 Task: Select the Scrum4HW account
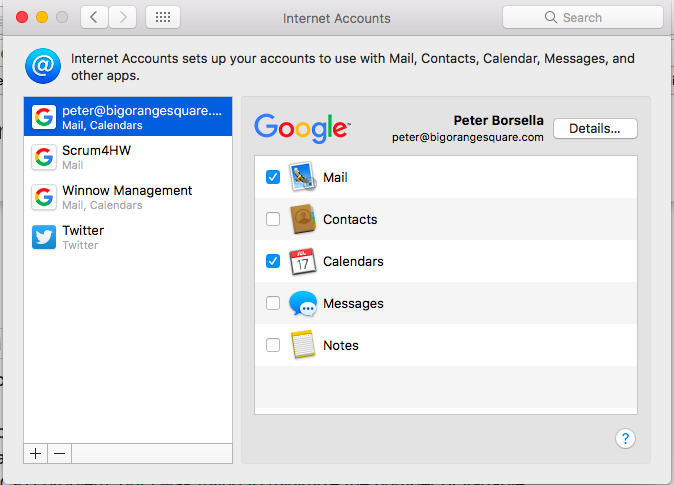pyautogui.click(x=128, y=157)
